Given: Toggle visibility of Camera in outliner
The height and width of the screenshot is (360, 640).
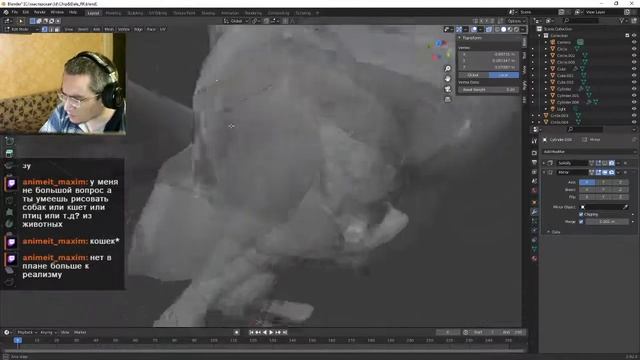Looking at the screenshot, I should coord(634,42).
